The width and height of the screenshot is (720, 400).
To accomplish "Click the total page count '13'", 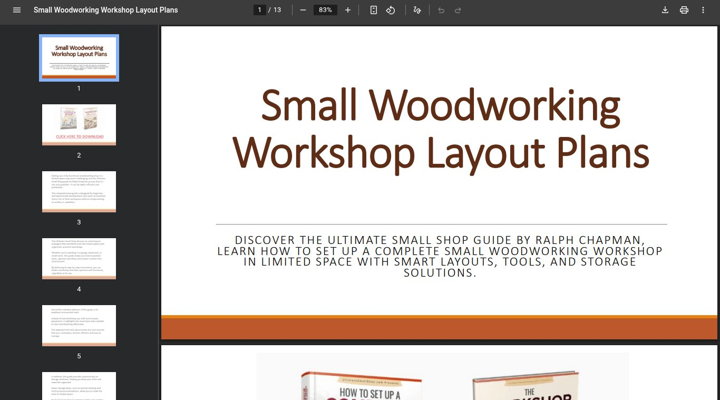I will pyautogui.click(x=277, y=10).
